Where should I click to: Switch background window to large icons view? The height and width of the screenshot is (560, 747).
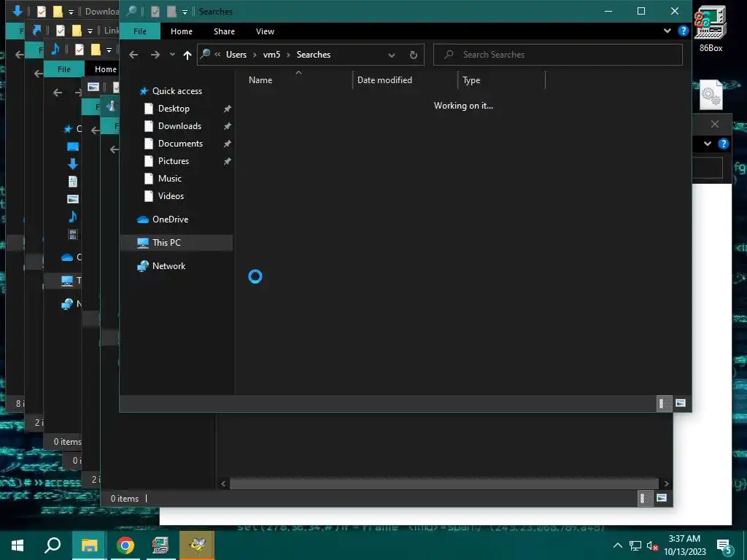click(661, 498)
